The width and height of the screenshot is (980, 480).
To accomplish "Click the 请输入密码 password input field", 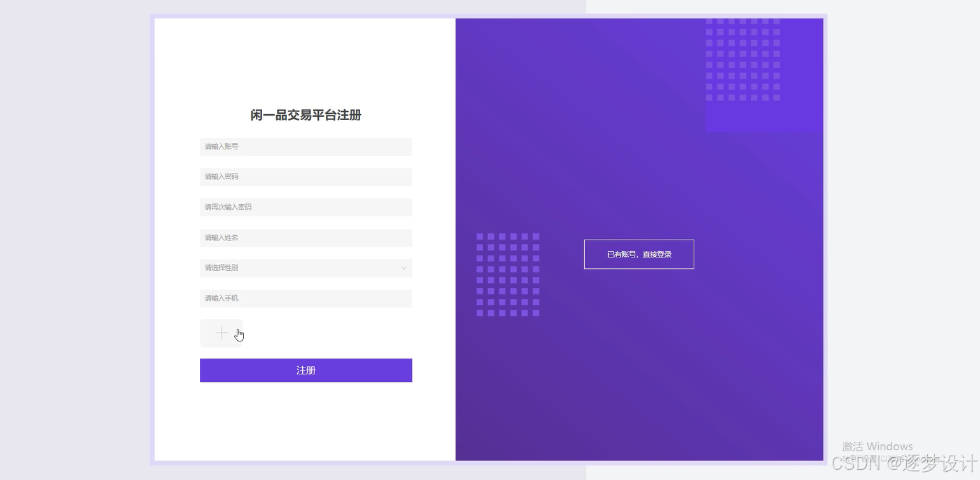I will (305, 176).
